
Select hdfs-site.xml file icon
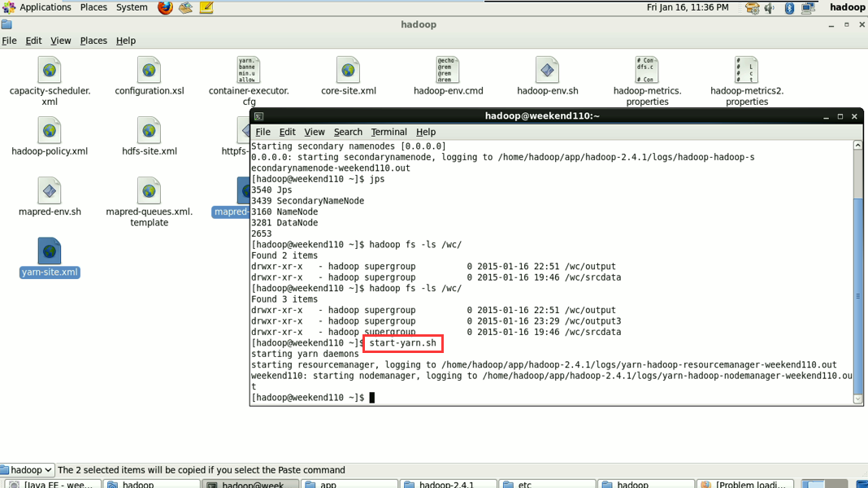tap(149, 131)
